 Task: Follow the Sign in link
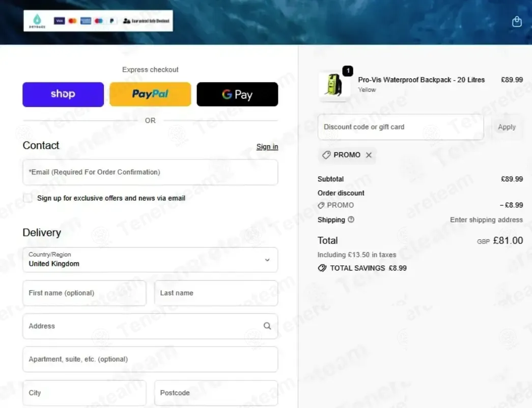coord(267,147)
